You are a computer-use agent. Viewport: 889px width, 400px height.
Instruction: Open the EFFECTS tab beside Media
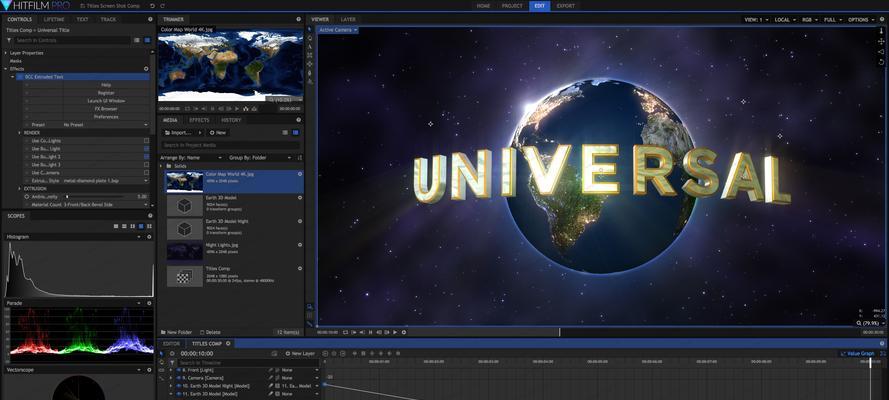click(199, 120)
